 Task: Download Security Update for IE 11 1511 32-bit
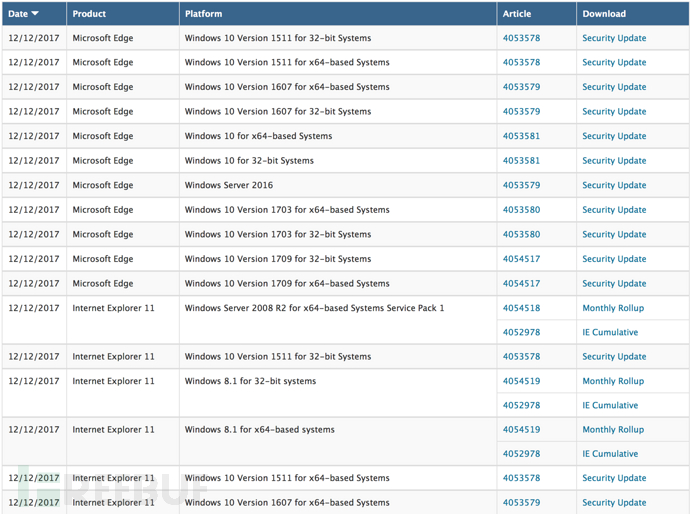(614, 356)
